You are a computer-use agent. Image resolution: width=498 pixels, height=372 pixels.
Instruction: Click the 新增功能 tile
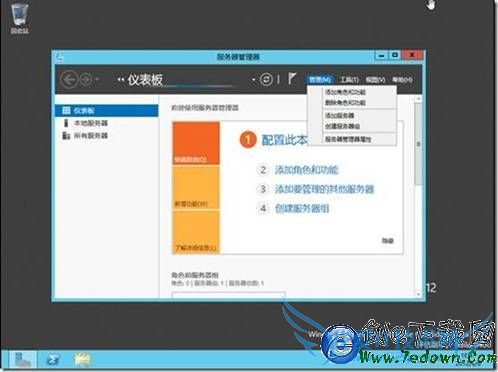(x=196, y=188)
